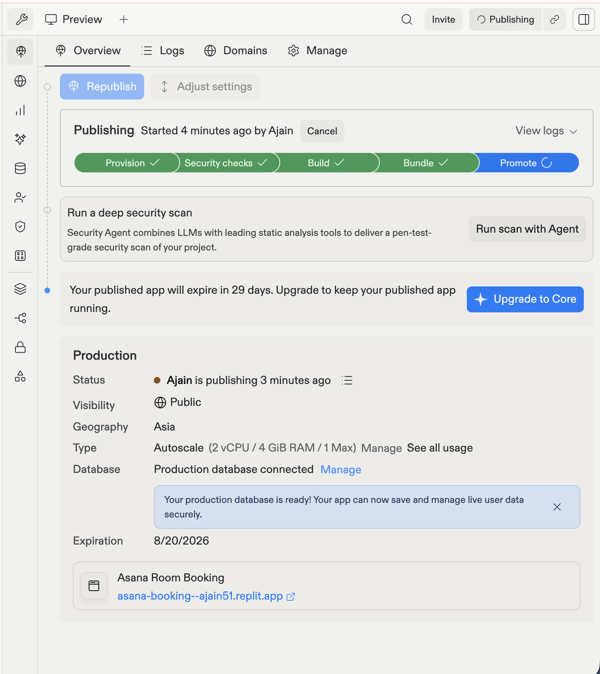600x674 pixels.
Task: Click the Security checks step
Action: coord(226,163)
